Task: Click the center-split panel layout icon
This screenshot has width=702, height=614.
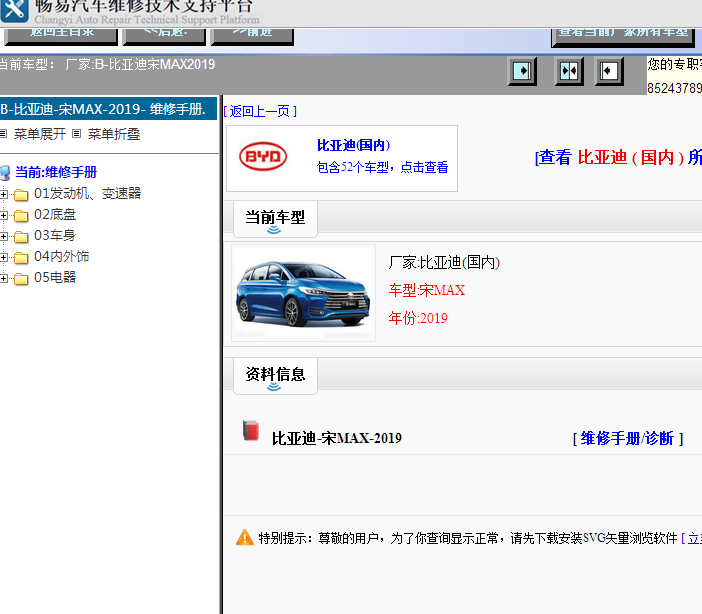Action: pos(569,71)
